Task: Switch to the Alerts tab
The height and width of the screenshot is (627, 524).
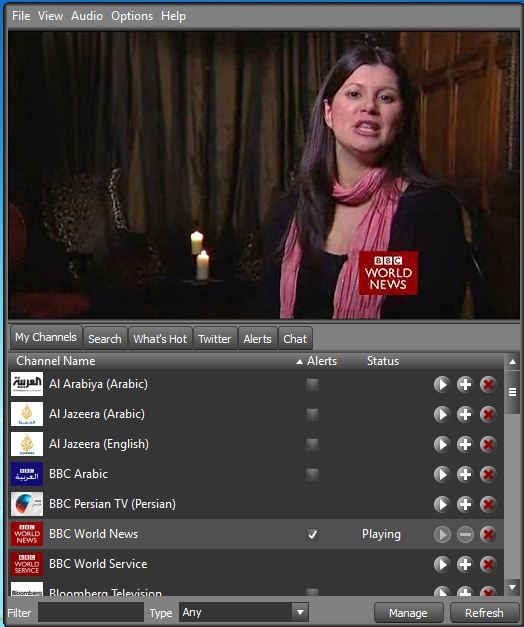Action: tap(258, 339)
